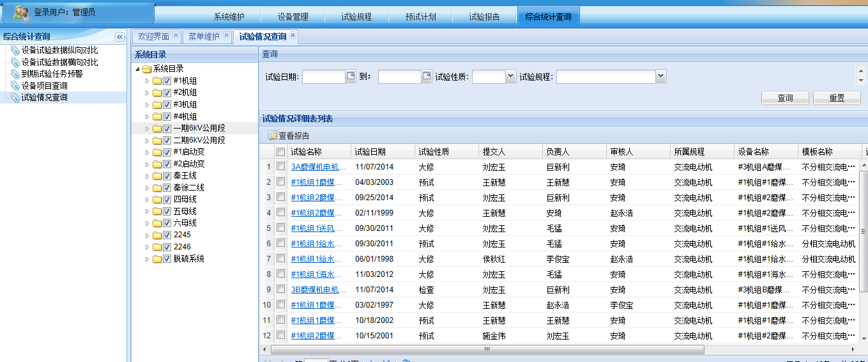Click calendar icon for end test date
Image resolution: width=868 pixels, height=362 pixels.
pos(427,77)
